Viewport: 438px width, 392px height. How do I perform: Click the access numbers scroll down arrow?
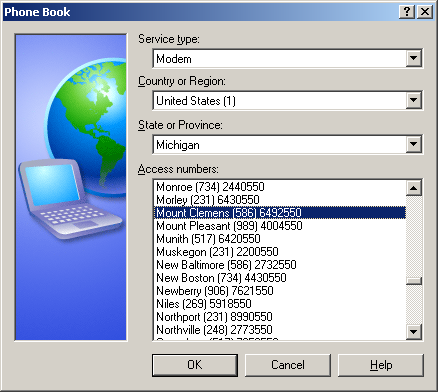point(414,332)
